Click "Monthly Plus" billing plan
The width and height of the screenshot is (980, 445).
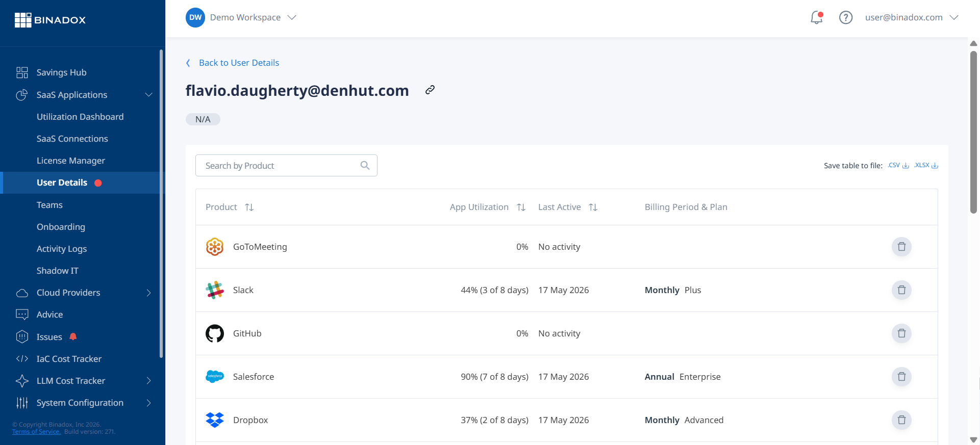[x=673, y=290]
